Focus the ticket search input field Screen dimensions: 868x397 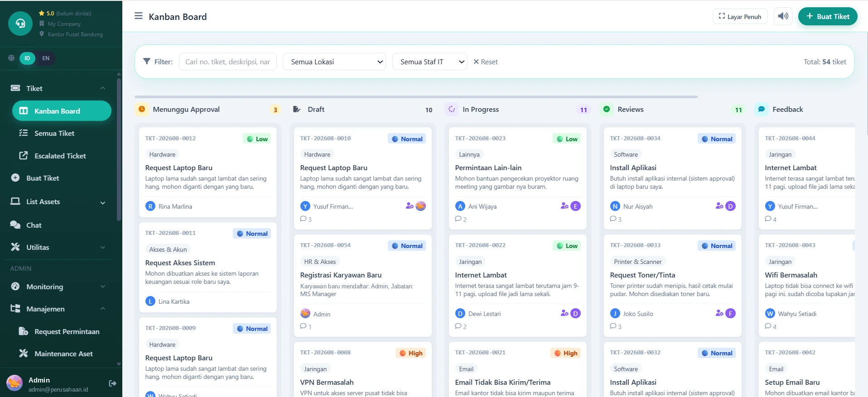(228, 62)
